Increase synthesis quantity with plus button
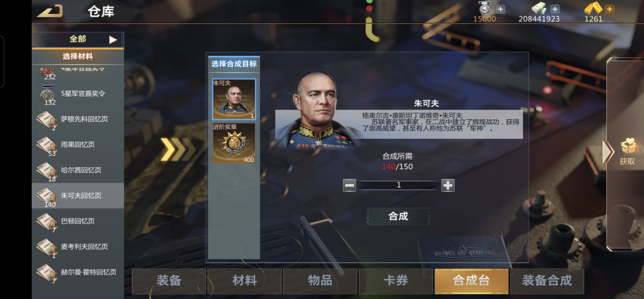The height and width of the screenshot is (299, 644). 448,185
